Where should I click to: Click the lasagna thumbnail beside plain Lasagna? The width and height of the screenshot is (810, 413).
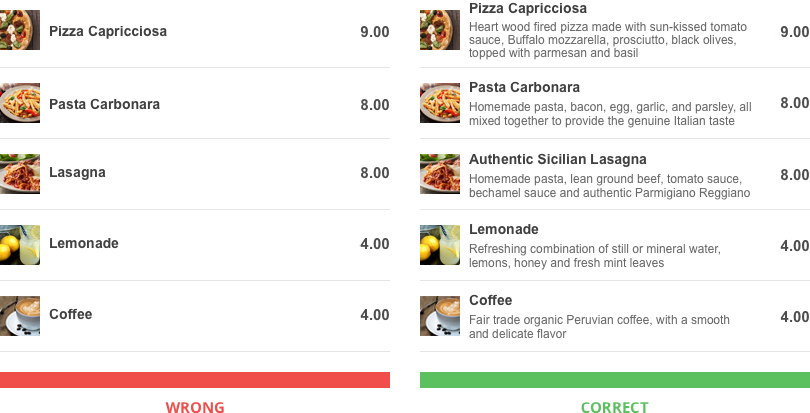tap(20, 173)
